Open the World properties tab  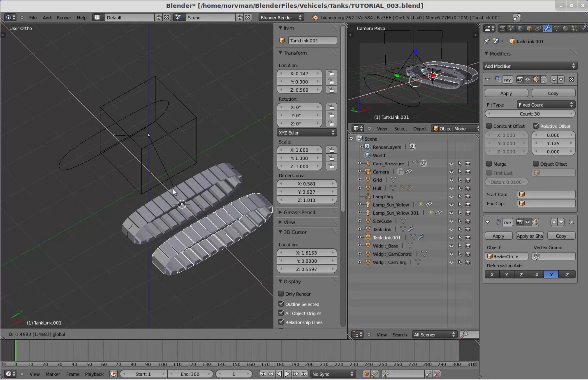pyautogui.click(x=520, y=29)
